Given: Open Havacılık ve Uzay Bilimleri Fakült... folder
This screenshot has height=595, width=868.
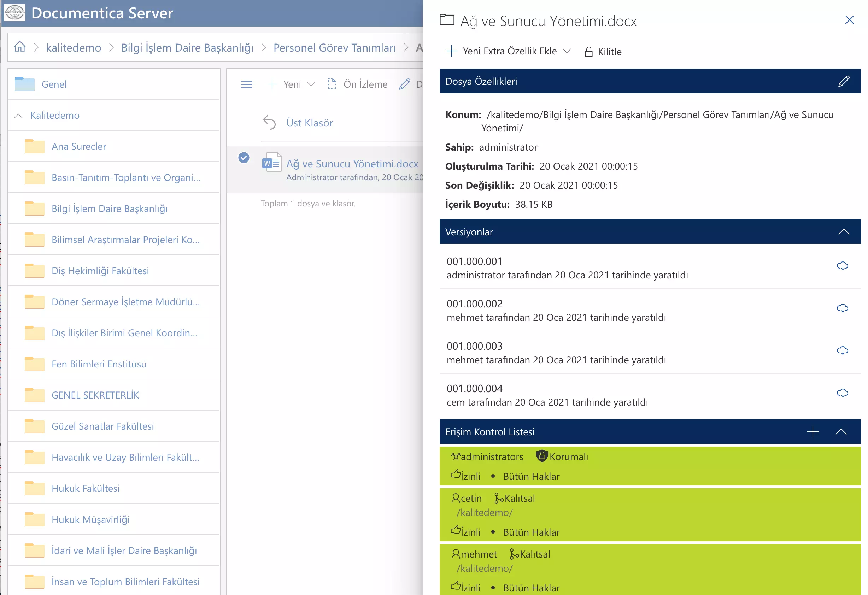Looking at the screenshot, I should (113, 457).
